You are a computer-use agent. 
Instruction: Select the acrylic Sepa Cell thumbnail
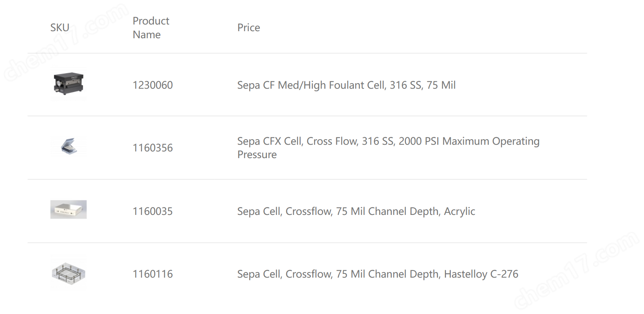[x=69, y=209]
